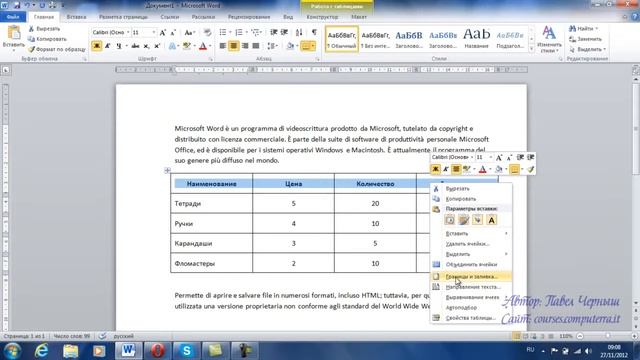Switch to Разметка страницы tab
The height and width of the screenshot is (360, 640).
point(123,17)
